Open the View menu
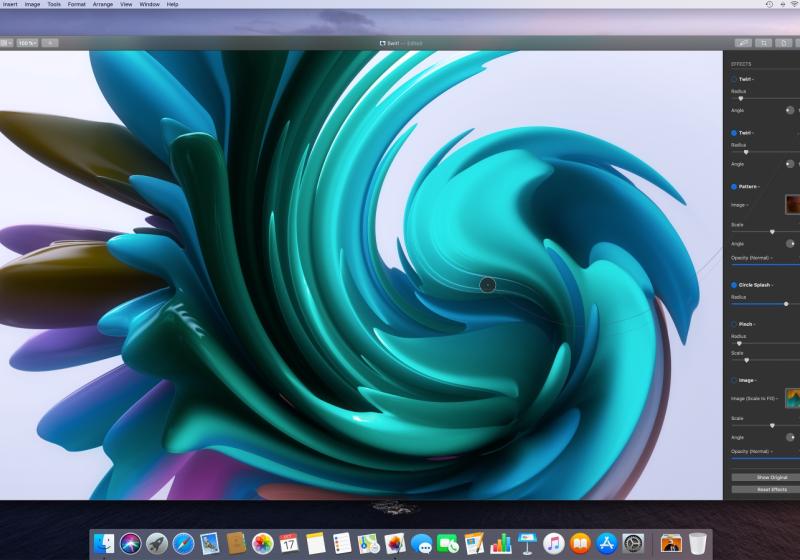Screen dimensions: 800x560 click(126, 4)
